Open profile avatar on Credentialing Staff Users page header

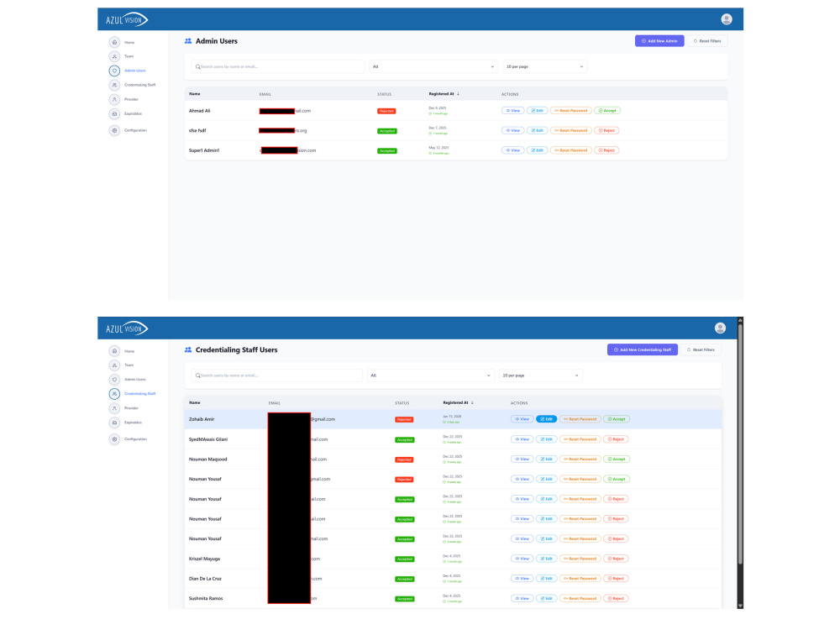click(720, 328)
